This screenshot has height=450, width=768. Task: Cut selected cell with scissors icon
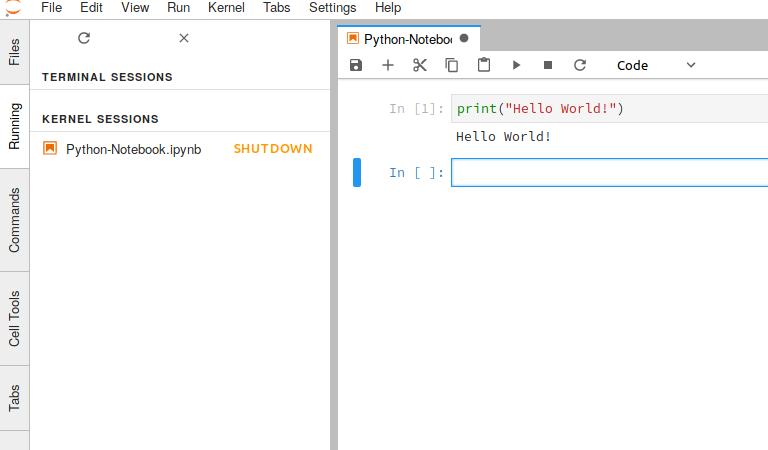coord(420,65)
